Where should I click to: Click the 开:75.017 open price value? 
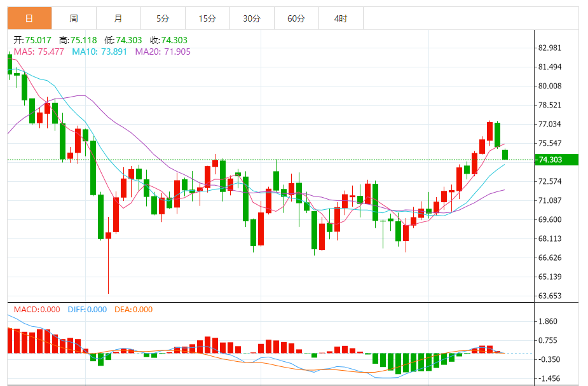(x=32, y=40)
